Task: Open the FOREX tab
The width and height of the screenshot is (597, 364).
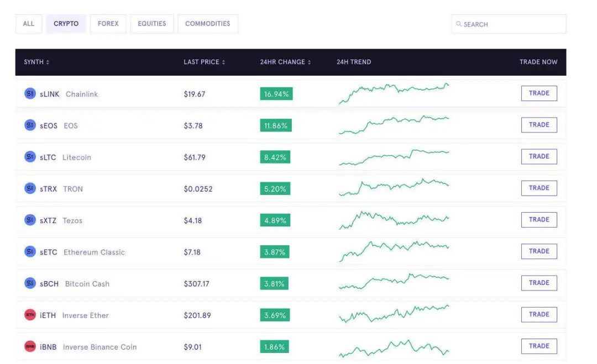Action: click(x=108, y=24)
